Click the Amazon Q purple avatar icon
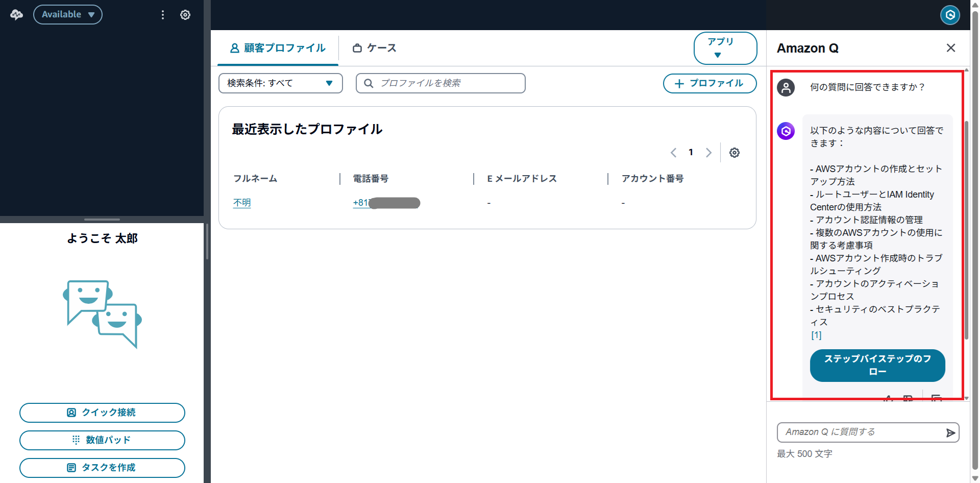Viewport: 980px width, 483px height. click(786, 131)
